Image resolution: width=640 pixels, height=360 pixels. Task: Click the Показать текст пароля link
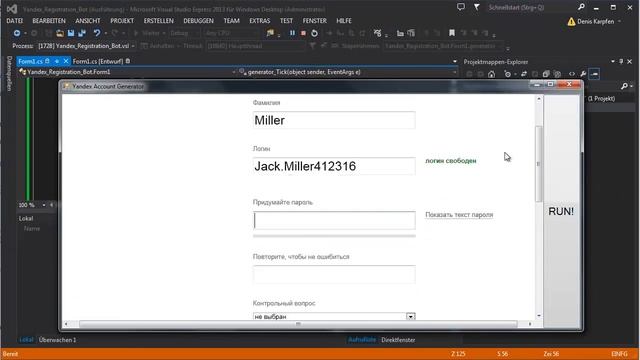(x=459, y=215)
